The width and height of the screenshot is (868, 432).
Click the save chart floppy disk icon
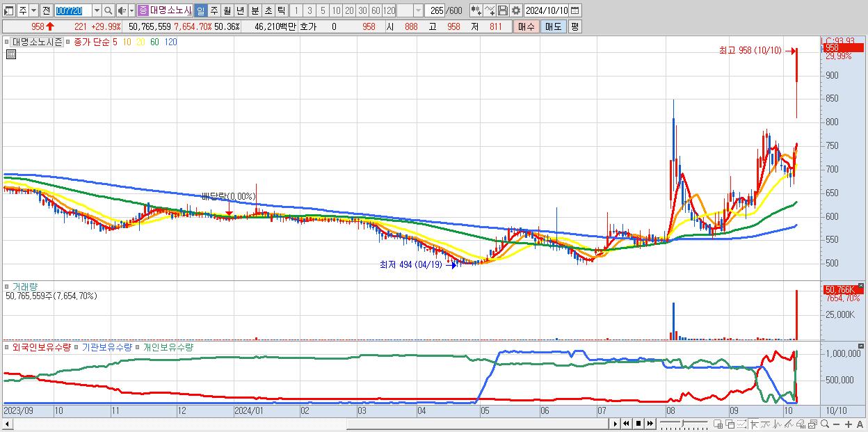pyautogui.click(x=503, y=10)
